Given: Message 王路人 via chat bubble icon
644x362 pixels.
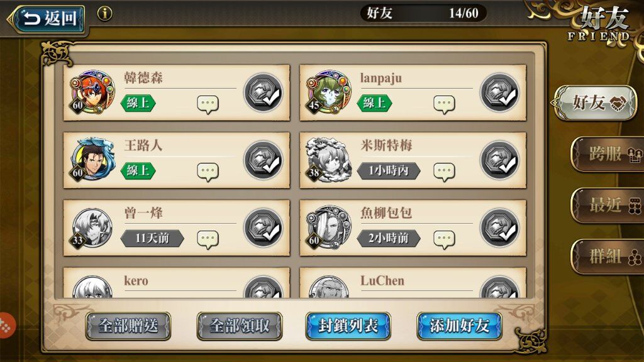Looking at the screenshot, I should (208, 172).
